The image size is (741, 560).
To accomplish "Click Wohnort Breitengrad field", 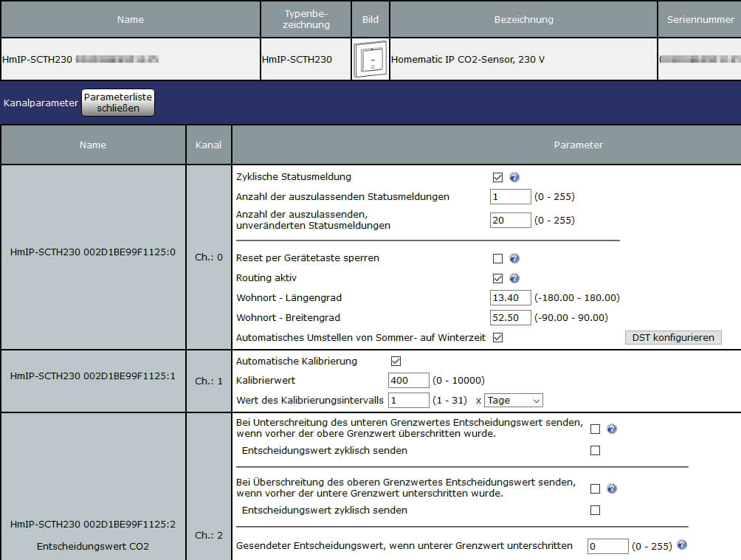I will pos(511,317).
